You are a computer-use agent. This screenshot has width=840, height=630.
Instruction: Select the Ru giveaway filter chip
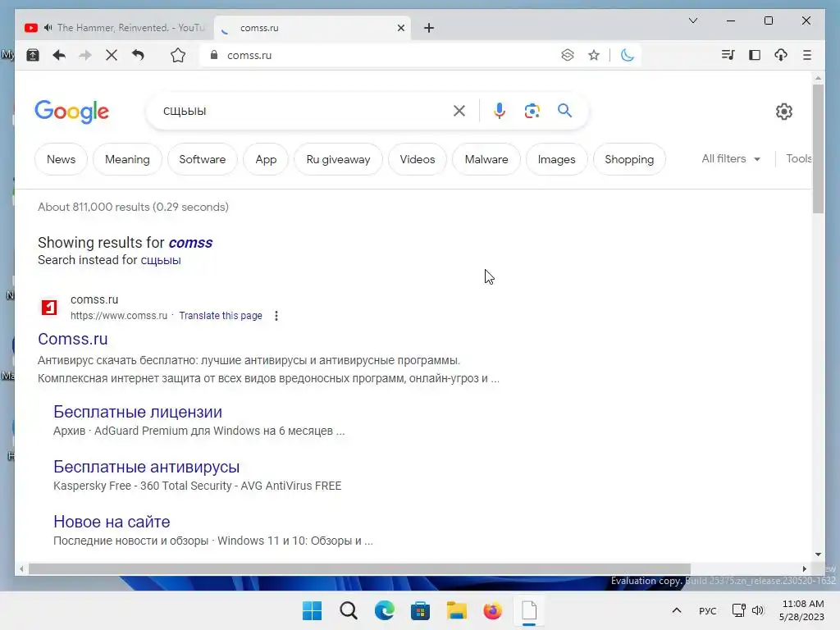pos(338,159)
